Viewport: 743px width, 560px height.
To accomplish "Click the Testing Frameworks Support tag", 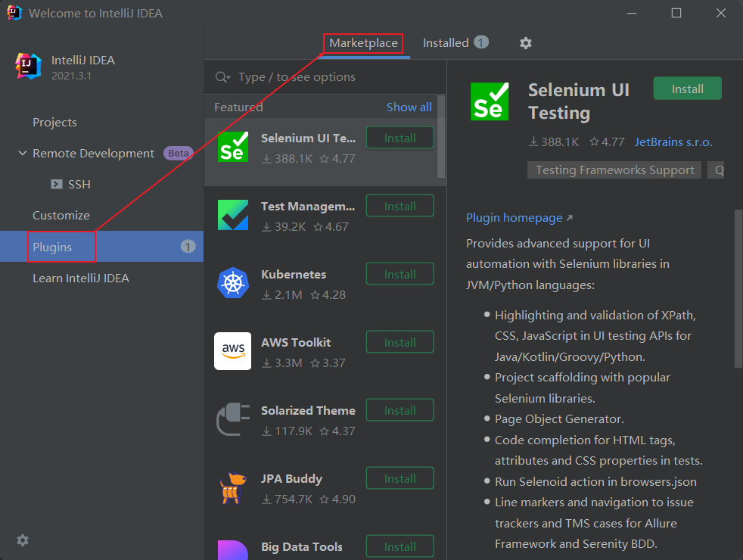I will point(614,170).
